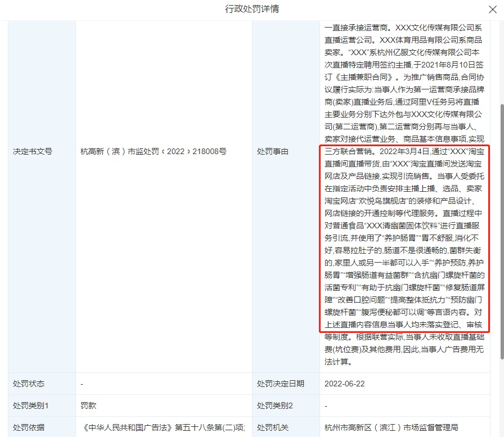Click decision number ending in 218008号
This screenshot has width=504, height=437.
(154, 151)
